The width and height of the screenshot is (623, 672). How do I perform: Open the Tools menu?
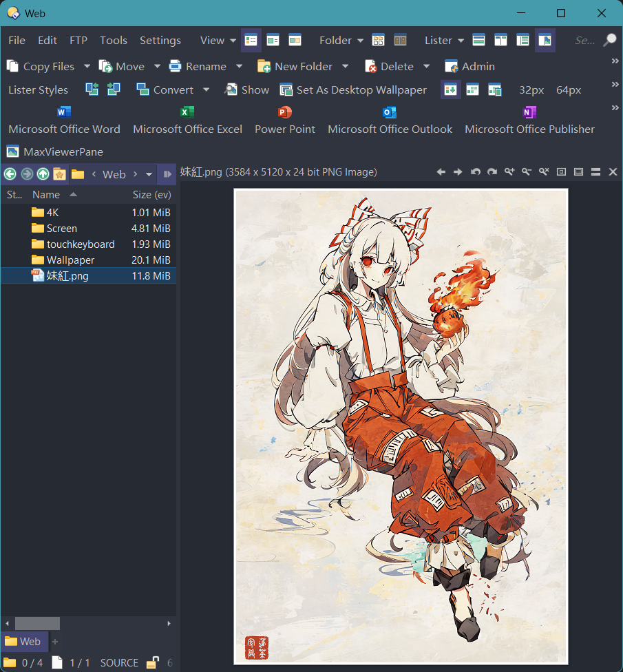click(x=114, y=41)
